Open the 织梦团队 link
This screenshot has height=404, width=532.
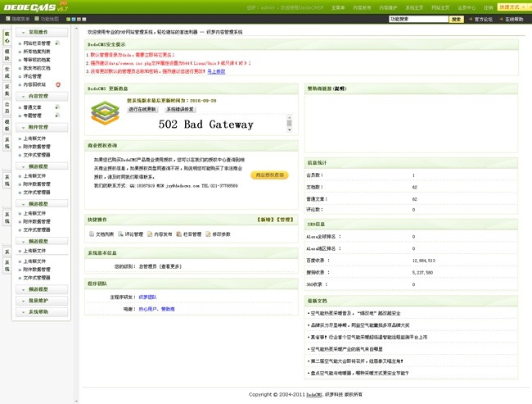click(147, 297)
